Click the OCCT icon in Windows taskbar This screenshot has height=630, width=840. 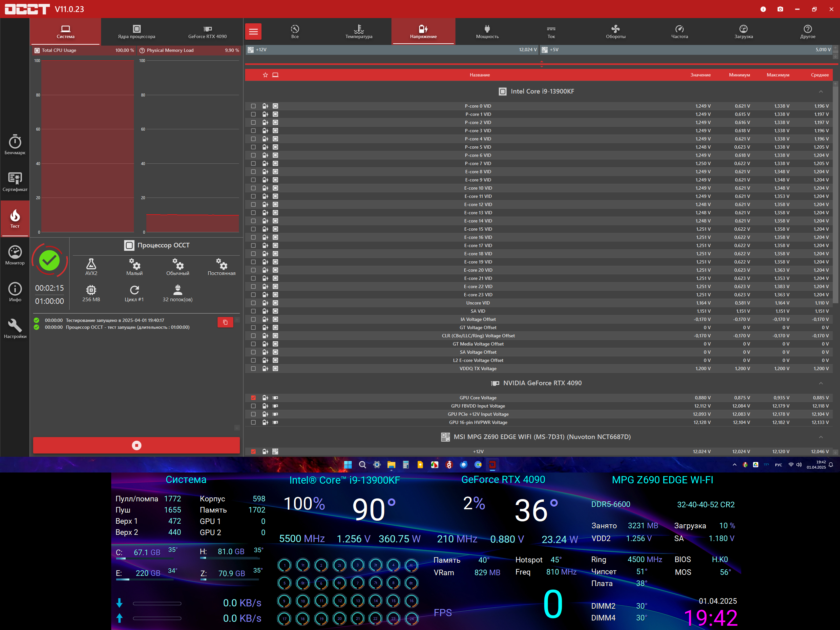tap(492, 464)
